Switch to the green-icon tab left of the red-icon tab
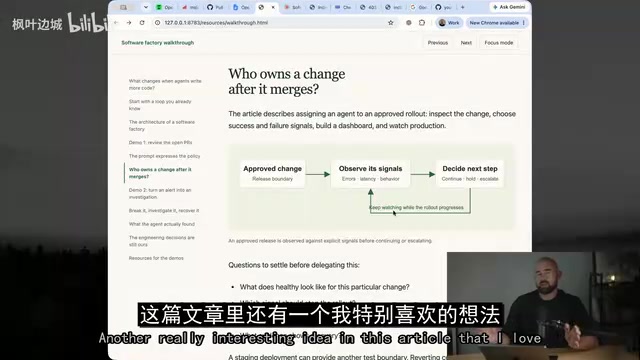The image size is (640, 360). click(164, 7)
